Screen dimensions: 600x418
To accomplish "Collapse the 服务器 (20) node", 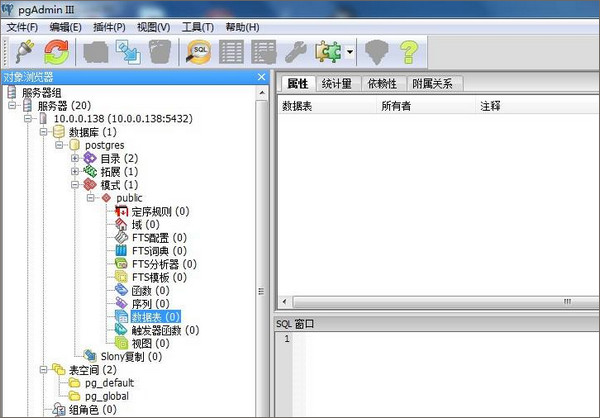I will 12,105.
